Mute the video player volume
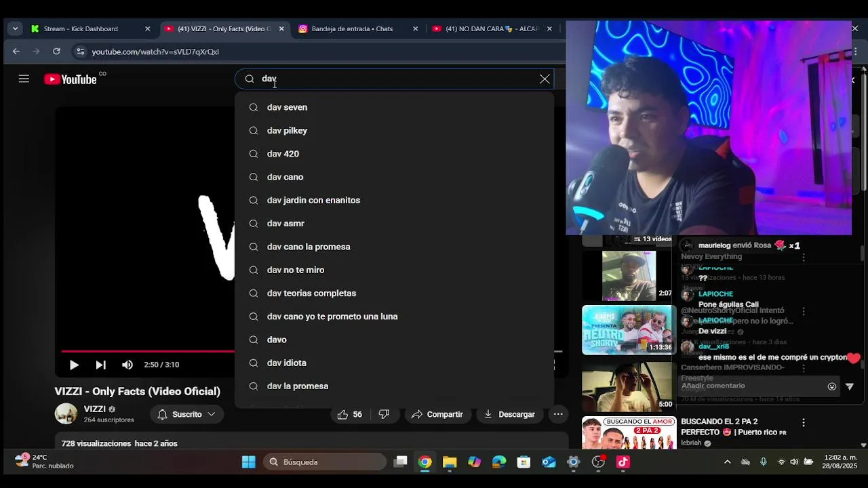868x488 pixels. click(127, 365)
